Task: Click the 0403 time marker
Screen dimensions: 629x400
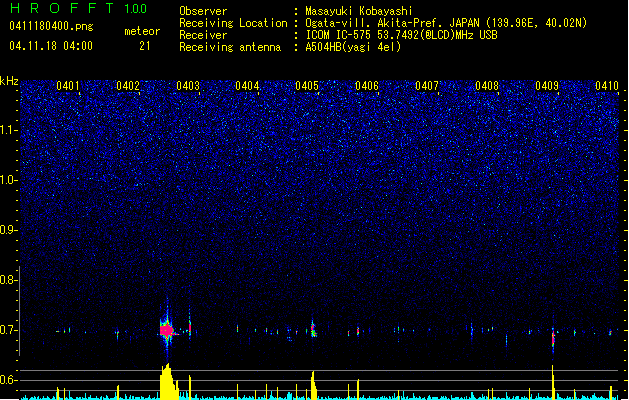Action: coord(188,85)
